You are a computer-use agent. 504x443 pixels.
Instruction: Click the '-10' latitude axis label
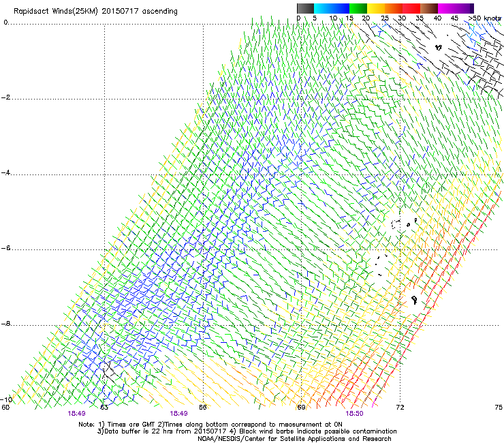coord(6,399)
